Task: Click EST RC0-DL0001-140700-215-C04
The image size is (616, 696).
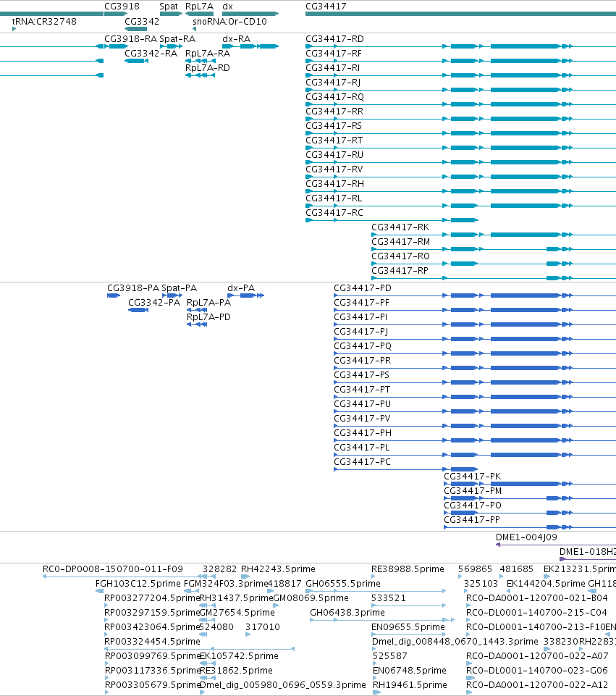Action: point(536,613)
